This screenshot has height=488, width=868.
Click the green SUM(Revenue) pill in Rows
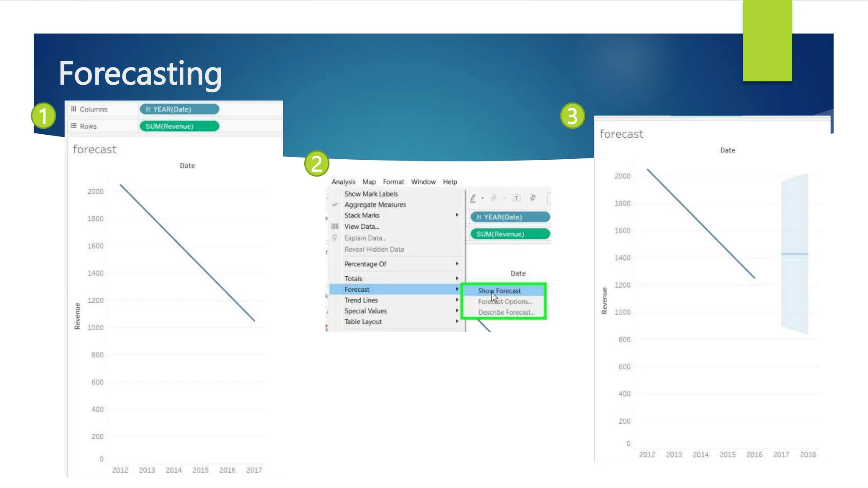coord(179,126)
